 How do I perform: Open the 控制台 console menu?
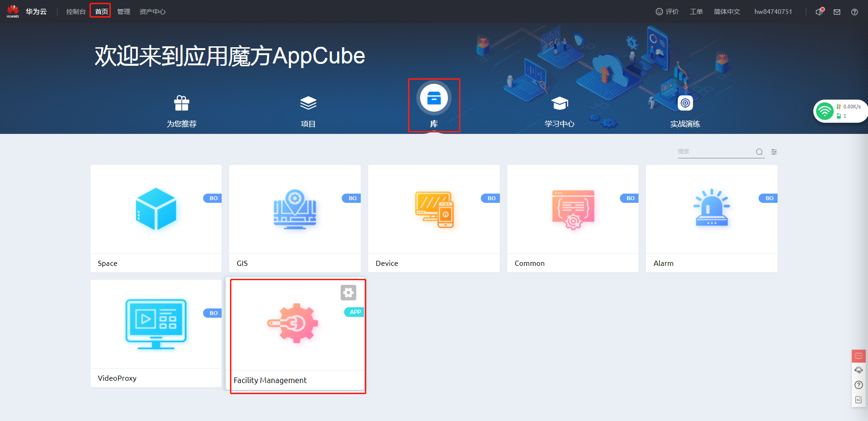click(76, 12)
